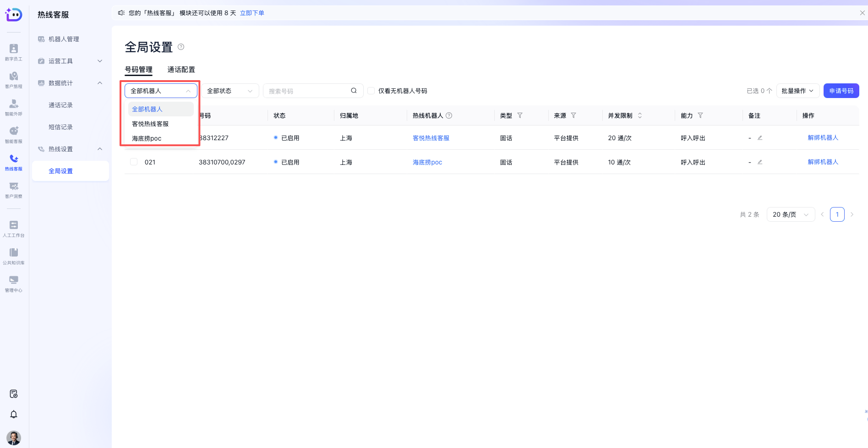
Task: Enable 仅看无机器人号码 checkbox
Action: point(371,91)
